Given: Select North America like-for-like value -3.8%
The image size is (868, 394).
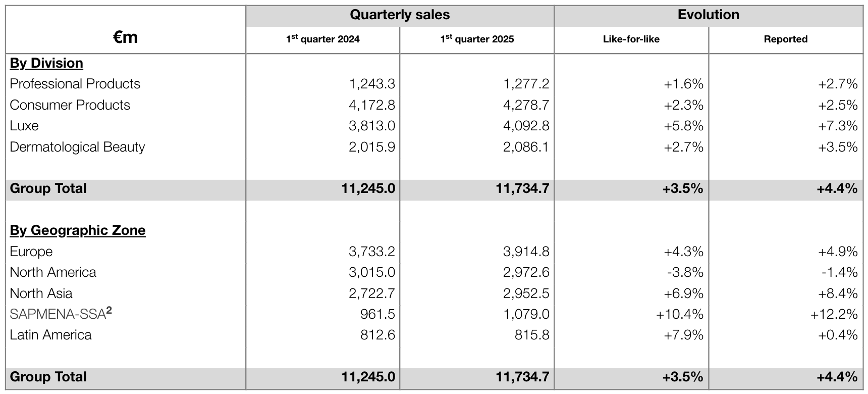Looking at the screenshot, I should click(x=685, y=272).
